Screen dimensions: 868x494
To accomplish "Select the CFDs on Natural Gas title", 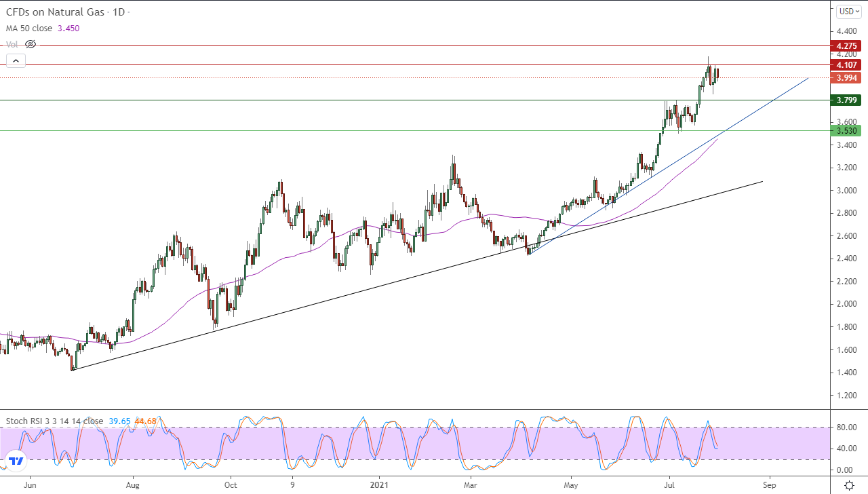I will tap(56, 12).
